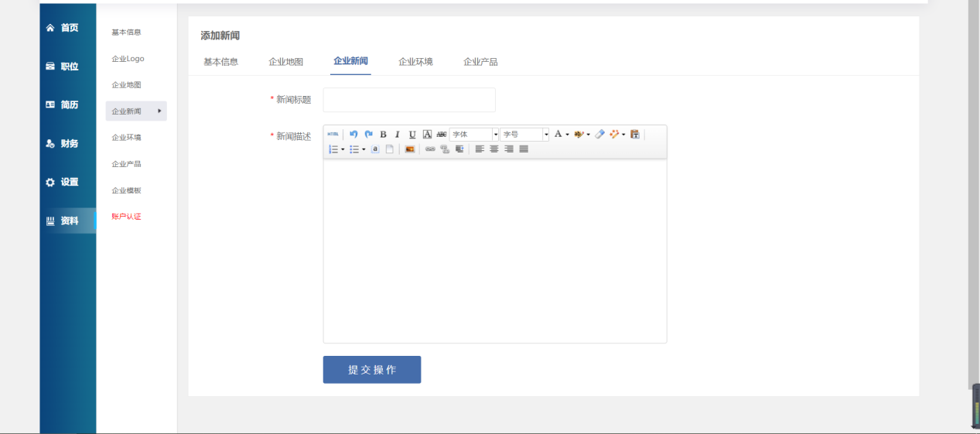Image resolution: width=980 pixels, height=434 pixels.
Task: Switch to the 企业环境 tab
Action: (x=415, y=62)
